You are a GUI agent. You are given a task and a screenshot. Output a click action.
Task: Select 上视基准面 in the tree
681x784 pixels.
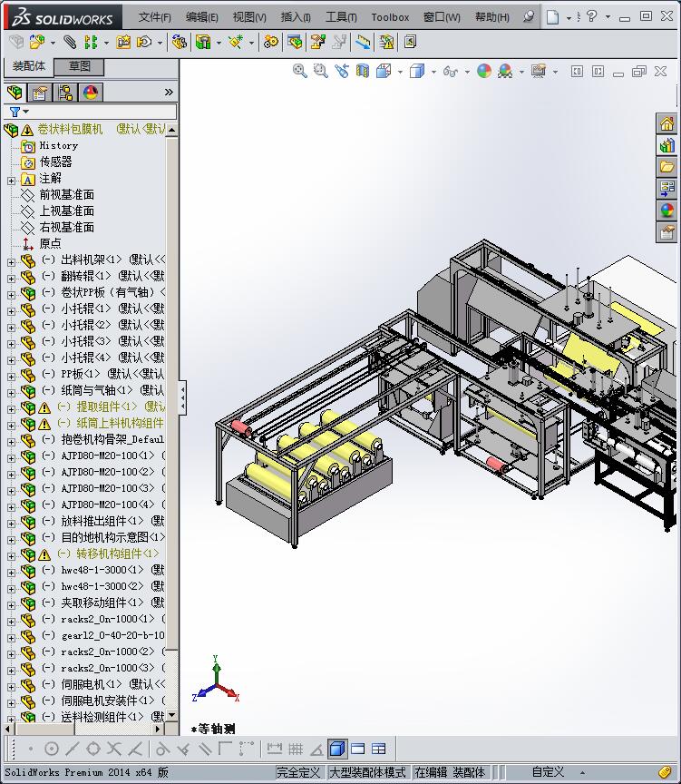point(66,211)
